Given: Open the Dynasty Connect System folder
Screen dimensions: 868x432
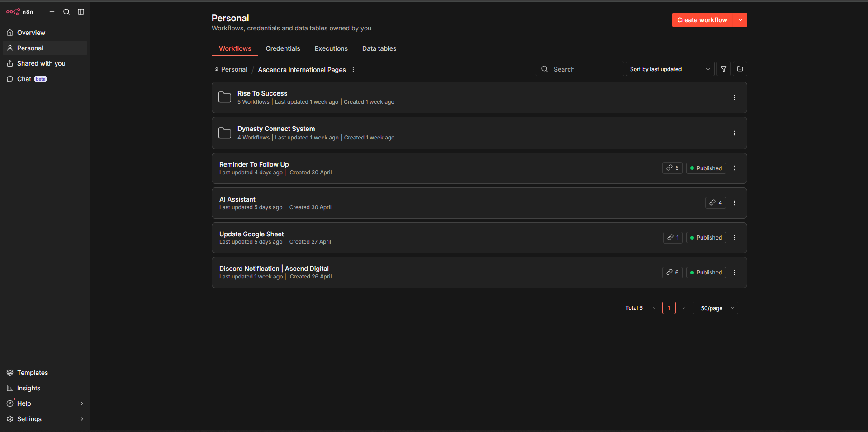Looking at the screenshot, I should 479,133.
